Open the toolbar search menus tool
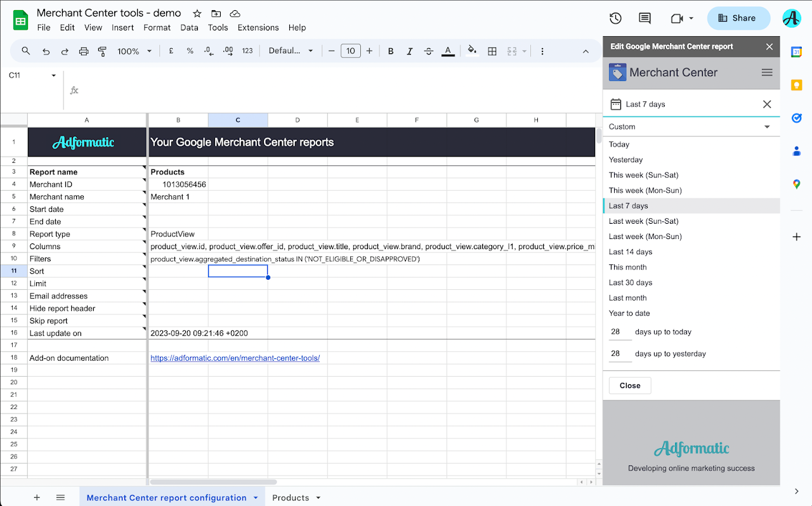Screen dimensions: 812x506 click(x=26, y=51)
